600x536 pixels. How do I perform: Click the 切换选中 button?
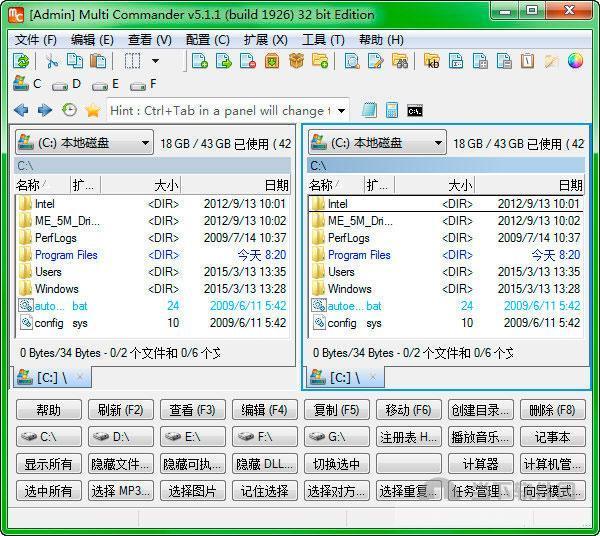[336, 464]
